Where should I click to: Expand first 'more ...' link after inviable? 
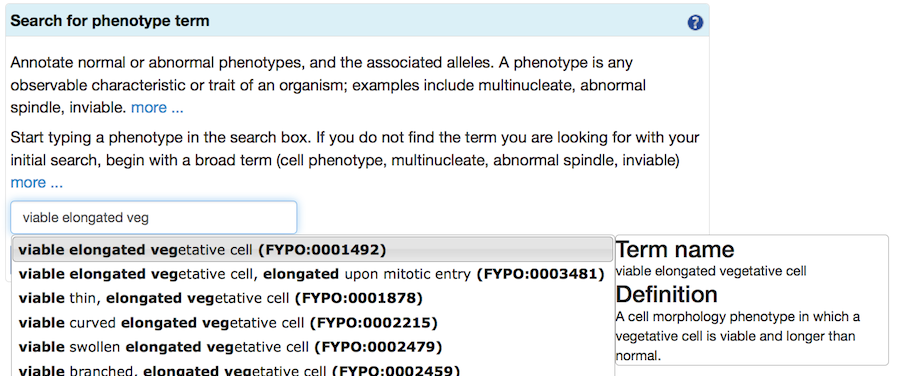[x=157, y=108]
